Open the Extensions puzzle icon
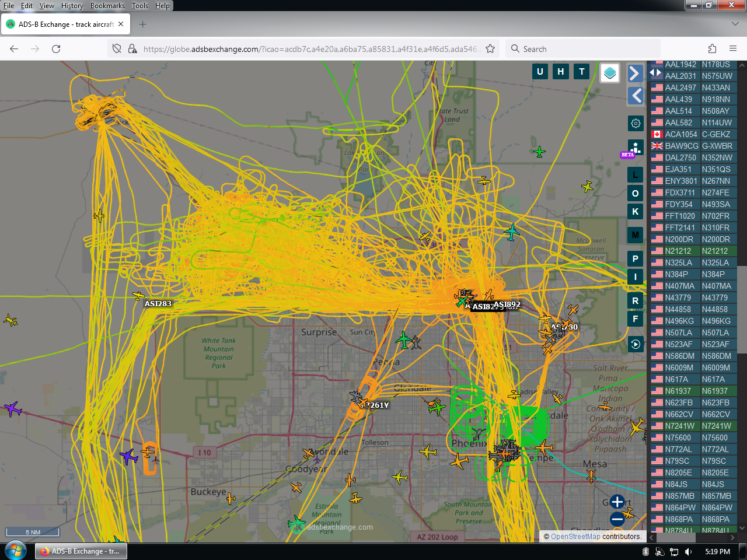Image resolution: width=747 pixels, height=560 pixels. pos(712,49)
